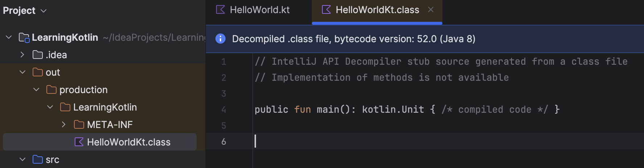Click line number 4 in the gutter
The image size is (644, 168).
click(x=224, y=110)
